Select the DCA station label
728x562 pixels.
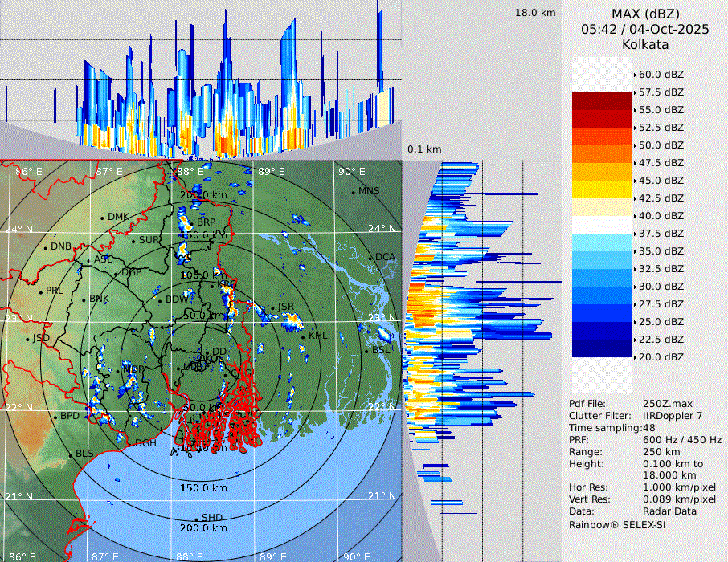pos(386,257)
